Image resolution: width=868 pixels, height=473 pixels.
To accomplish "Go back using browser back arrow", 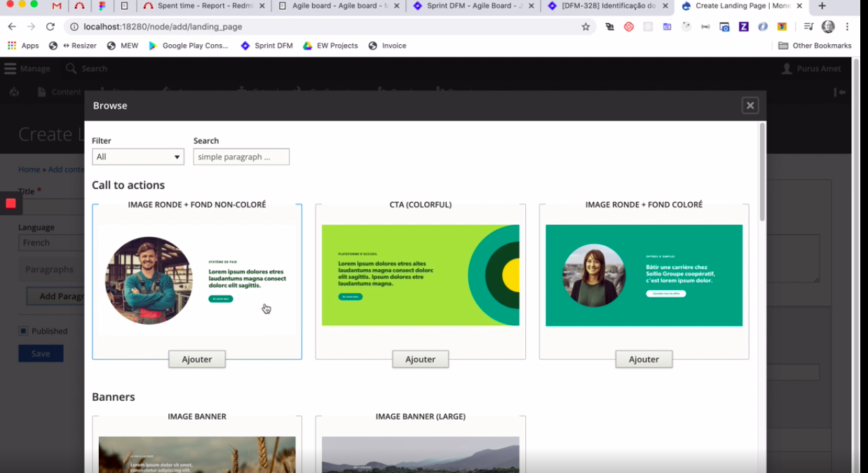I will point(12,27).
